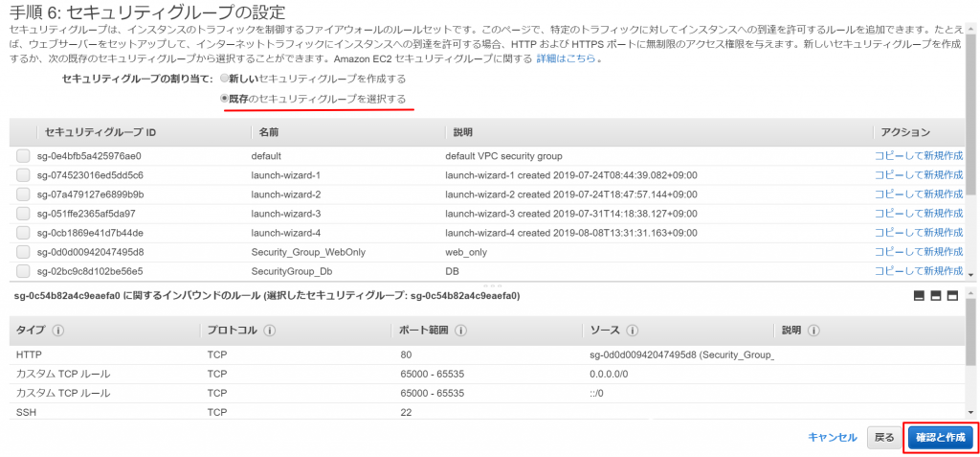This screenshot has height=457, width=980.
Task: Check the default security group checkbox
Action: pyautogui.click(x=23, y=155)
